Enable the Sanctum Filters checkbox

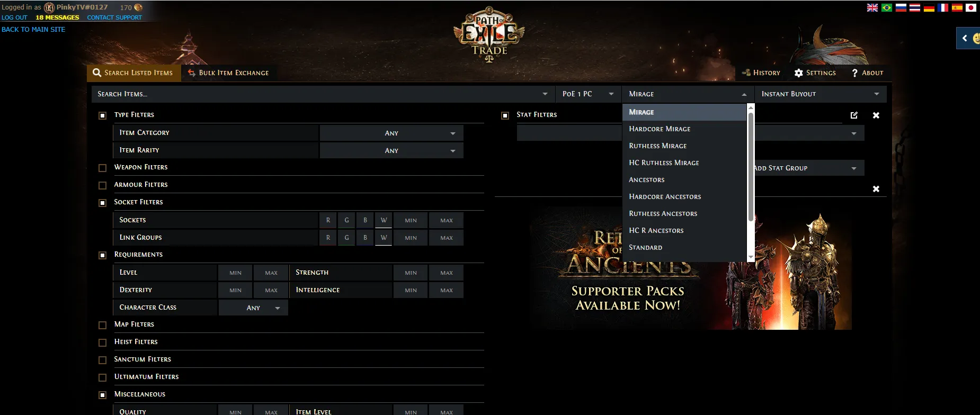click(103, 360)
